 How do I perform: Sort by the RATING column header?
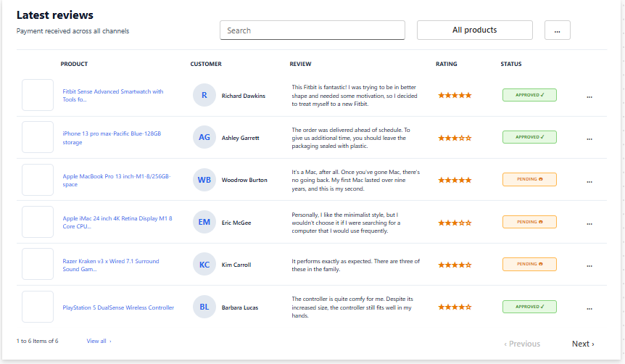pyautogui.click(x=447, y=64)
